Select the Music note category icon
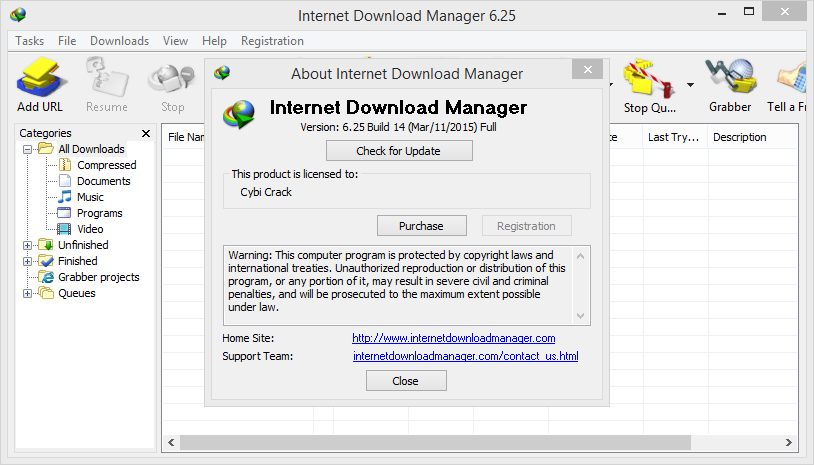 [65, 197]
